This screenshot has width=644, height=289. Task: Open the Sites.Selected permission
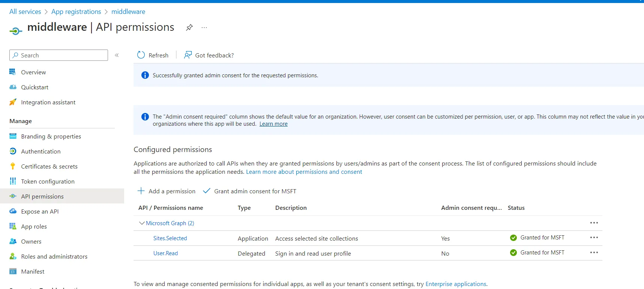point(170,238)
